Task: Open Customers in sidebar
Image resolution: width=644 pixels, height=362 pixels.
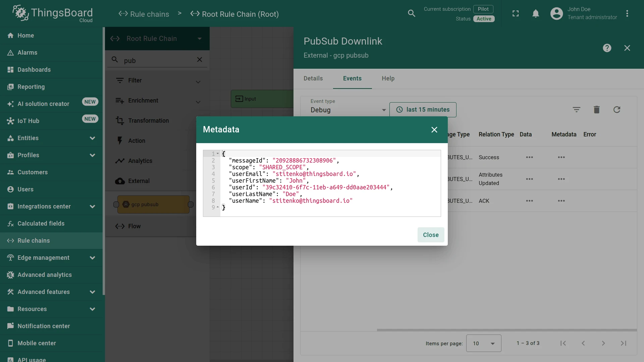Action: (x=51, y=172)
